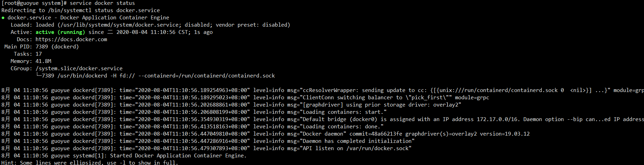Click the "Redirecting to /bin/systemctl" line

click(80, 10)
